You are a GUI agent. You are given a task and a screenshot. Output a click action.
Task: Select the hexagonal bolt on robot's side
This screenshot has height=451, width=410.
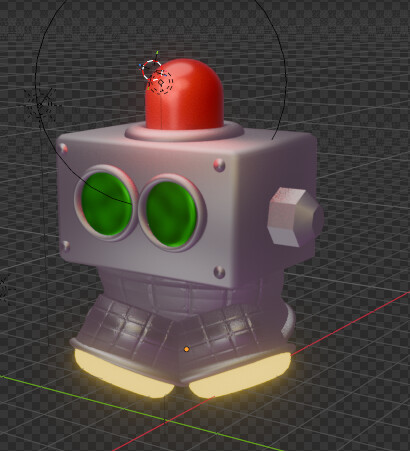click(295, 217)
